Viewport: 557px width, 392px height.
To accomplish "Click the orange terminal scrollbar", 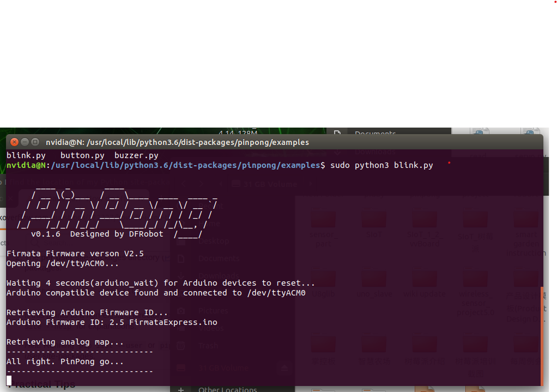I will click(x=542, y=336).
